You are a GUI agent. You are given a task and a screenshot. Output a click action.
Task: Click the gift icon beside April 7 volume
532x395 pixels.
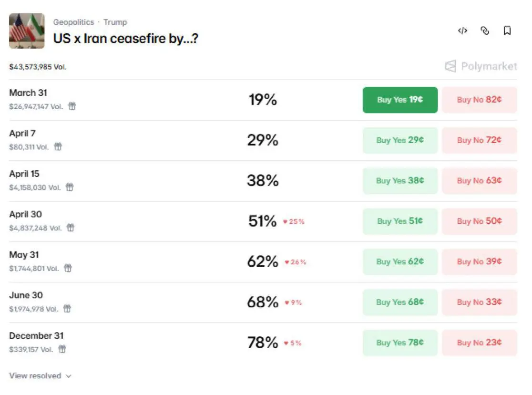pyautogui.click(x=58, y=147)
